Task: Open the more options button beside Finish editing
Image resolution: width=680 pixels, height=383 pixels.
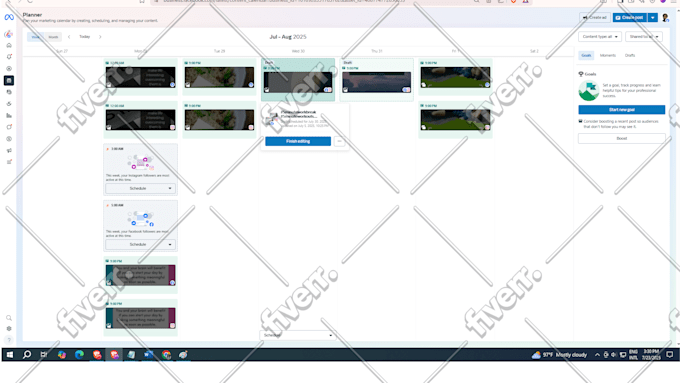Action: point(340,141)
